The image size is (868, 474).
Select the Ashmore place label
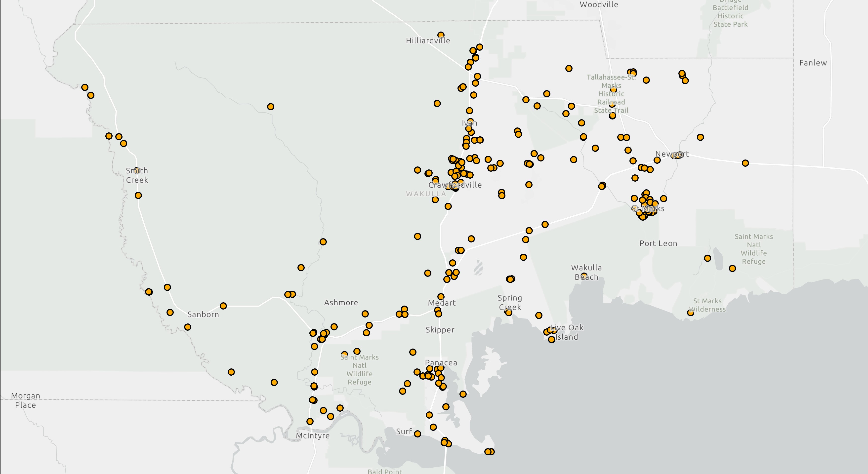coord(341,303)
